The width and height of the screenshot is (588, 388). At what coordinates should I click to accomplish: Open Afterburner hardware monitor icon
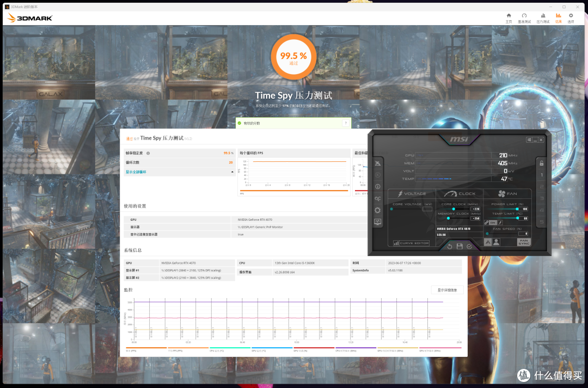(x=378, y=222)
